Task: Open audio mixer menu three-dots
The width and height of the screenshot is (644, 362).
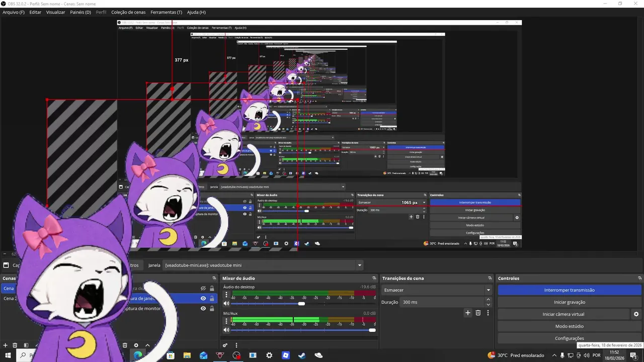Action: pyautogui.click(x=236, y=345)
